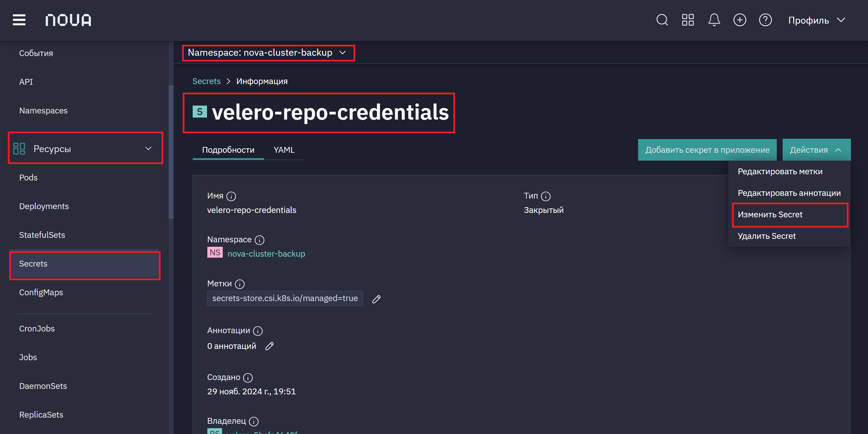Click the S secret badge beside title

point(200,112)
